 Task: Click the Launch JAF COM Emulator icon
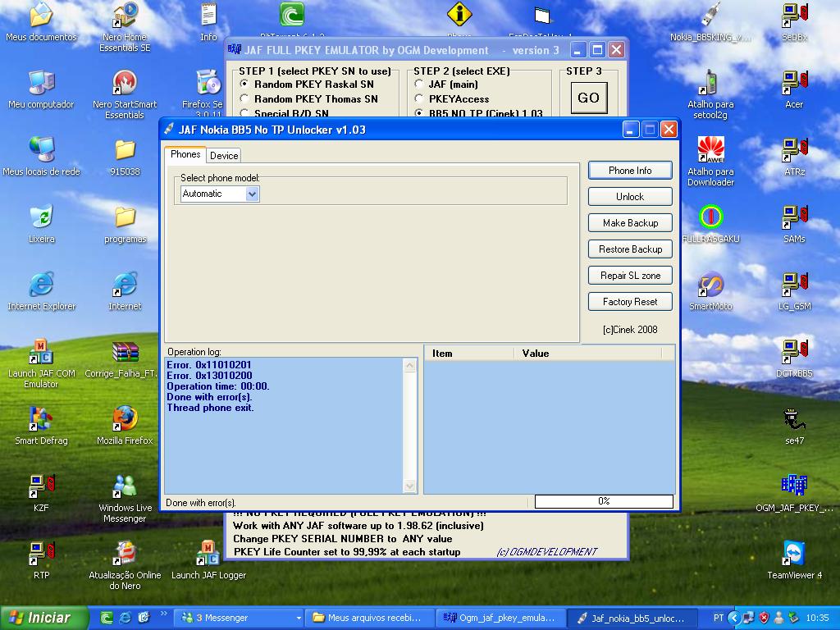pyautogui.click(x=41, y=363)
